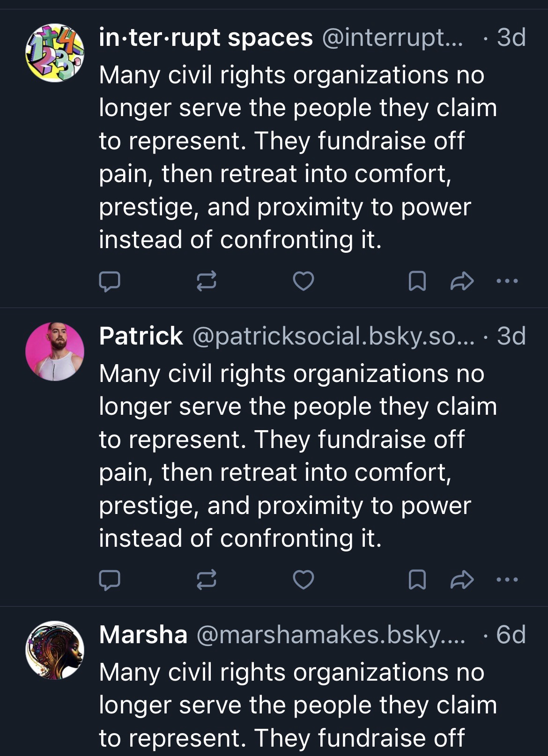The height and width of the screenshot is (756, 548).
Task: Repost Patrick's post
Action: [x=206, y=580]
